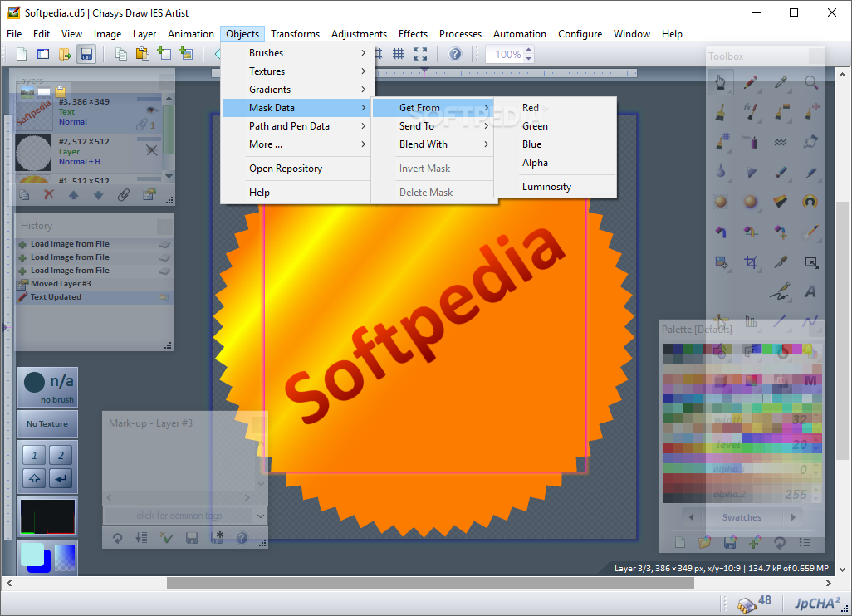
Task: Toggle the enter return-arrow button
Action: (61, 478)
